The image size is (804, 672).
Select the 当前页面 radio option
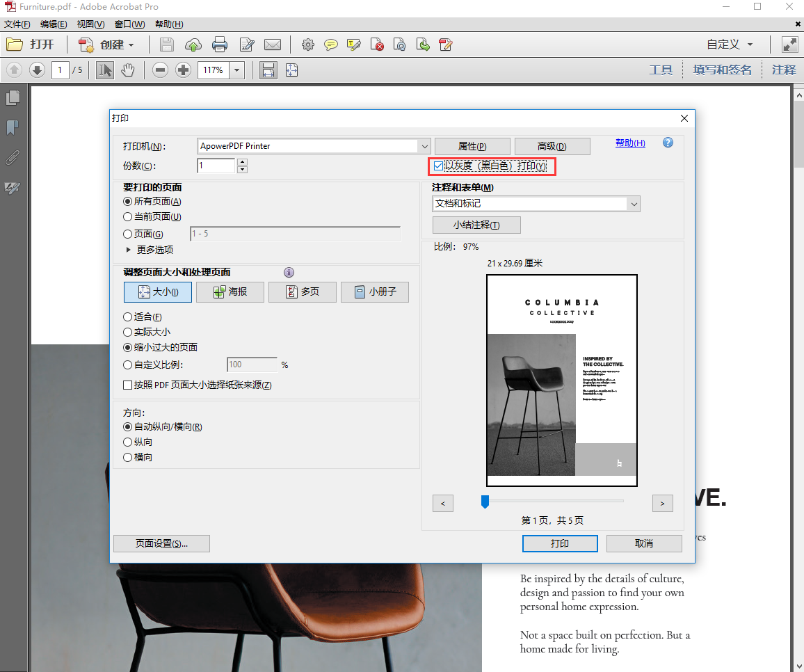click(x=127, y=216)
